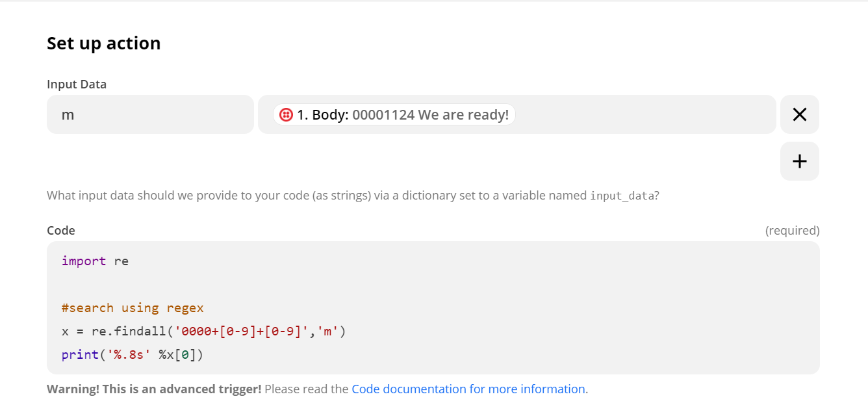Click the '(required)' indicator text
This screenshot has height=416, width=868.
pyautogui.click(x=793, y=231)
